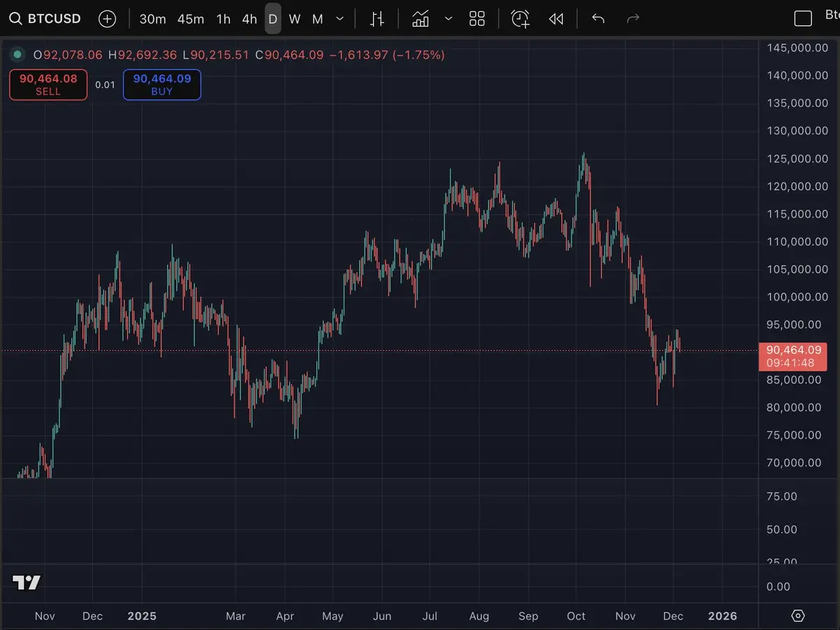
Task: Click the 50.00 indicator scale label
Action: [781, 530]
